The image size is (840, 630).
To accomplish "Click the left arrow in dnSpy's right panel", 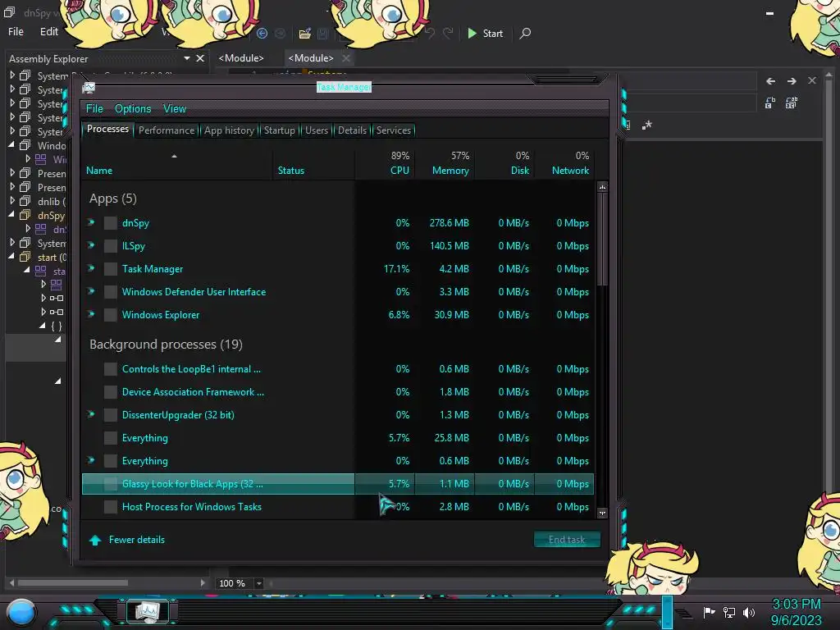I will pyautogui.click(x=770, y=81).
